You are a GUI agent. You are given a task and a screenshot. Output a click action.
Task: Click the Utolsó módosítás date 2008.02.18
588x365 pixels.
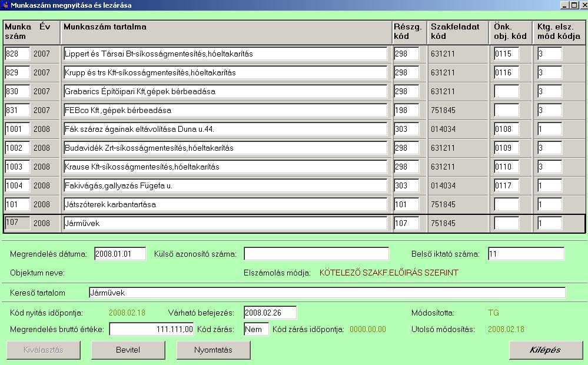[x=506, y=329]
